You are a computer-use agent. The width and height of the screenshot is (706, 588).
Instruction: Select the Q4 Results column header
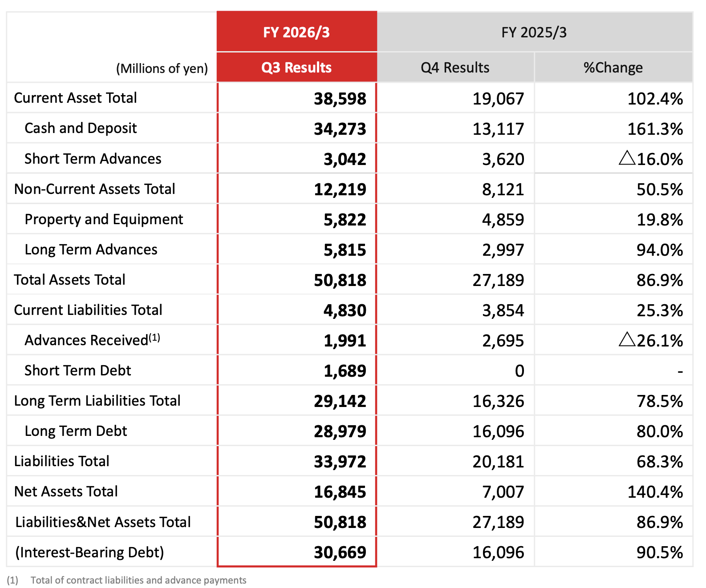pyautogui.click(x=455, y=68)
